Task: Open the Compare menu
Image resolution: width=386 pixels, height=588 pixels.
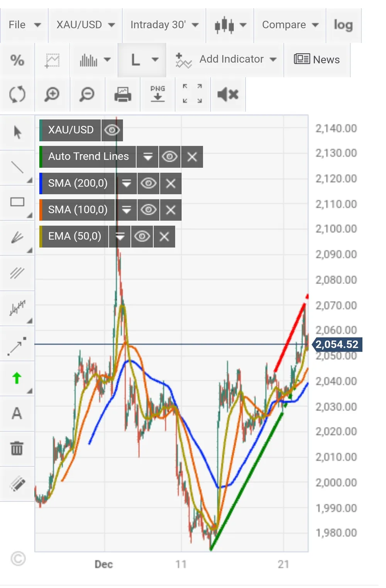Action: 290,25
